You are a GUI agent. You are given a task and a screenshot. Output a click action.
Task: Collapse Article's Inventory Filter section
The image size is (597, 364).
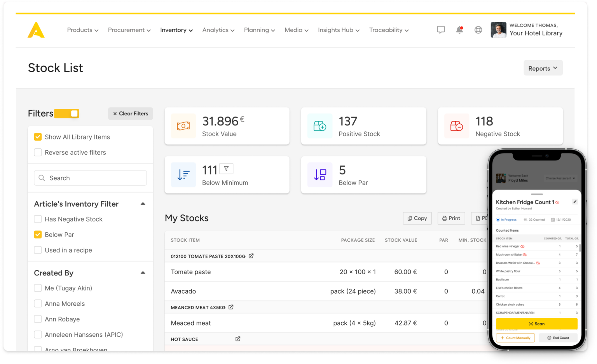[143, 204]
